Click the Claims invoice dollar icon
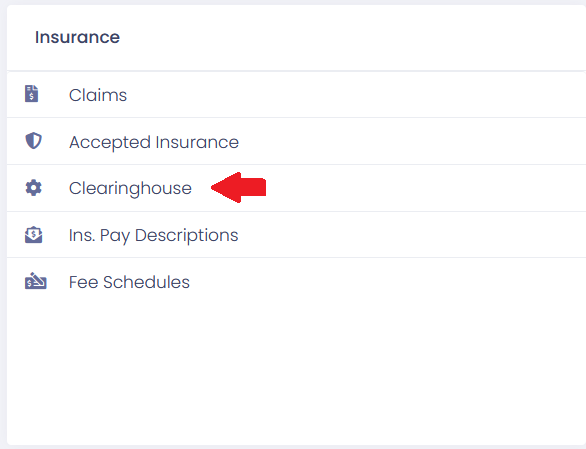The image size is (586, 449). [31, 94]
